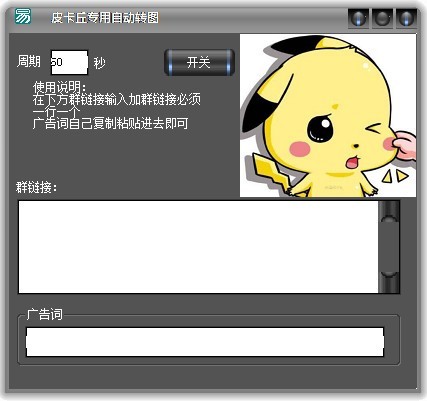Viewport: 427px width, 401px height.
Task: Click the 易 application icon in title bar
Action: click(23, 16)
